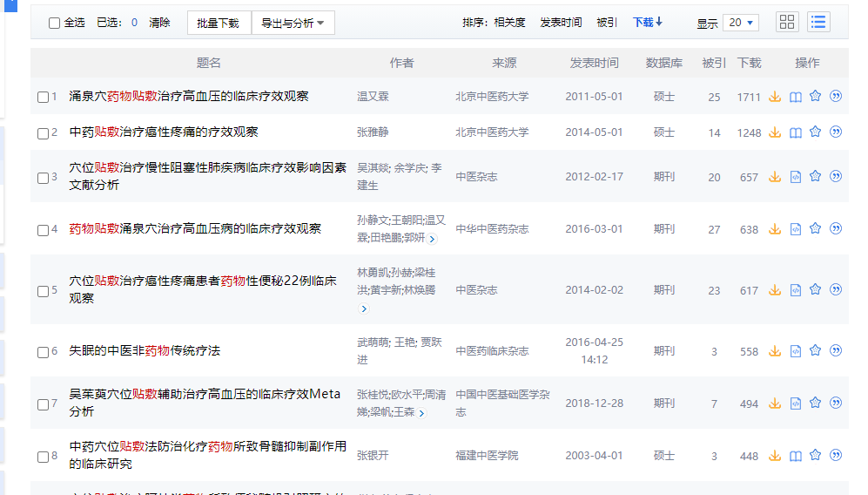
Task: Open the 显示 20 per-page dropdown
Action: 741,23
